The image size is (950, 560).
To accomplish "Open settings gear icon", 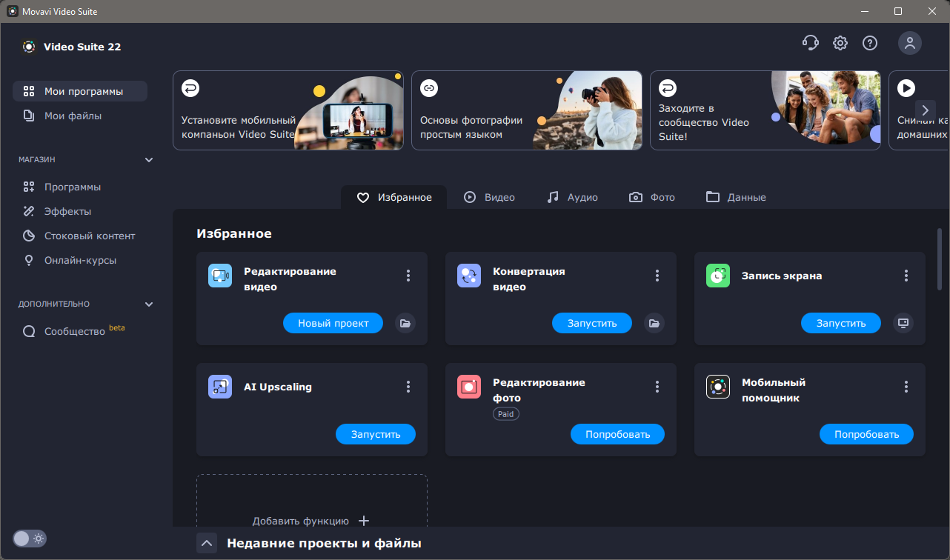I will click(840, 43).
